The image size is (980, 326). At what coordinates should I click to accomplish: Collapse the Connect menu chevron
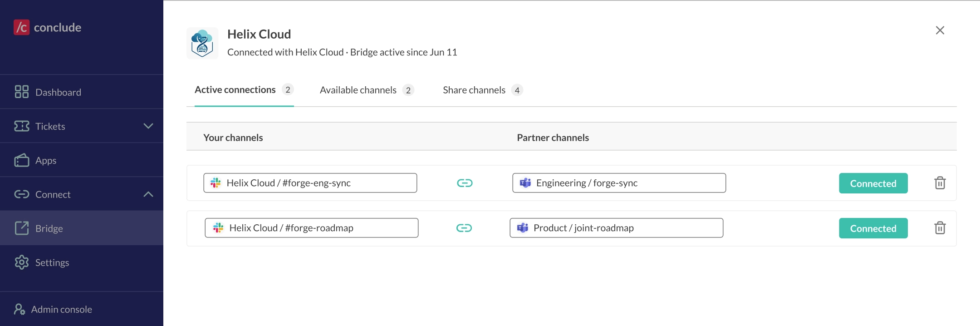148,194
